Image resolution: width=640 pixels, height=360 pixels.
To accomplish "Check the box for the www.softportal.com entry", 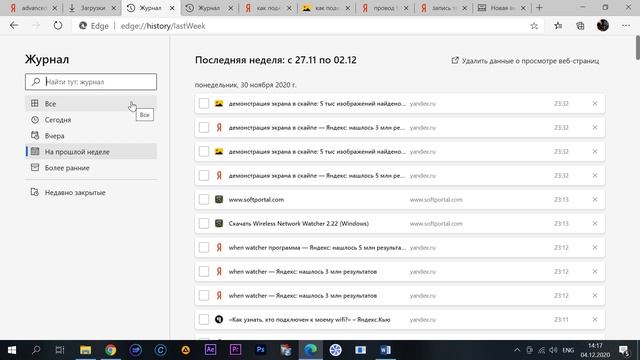I will [204, 200].
